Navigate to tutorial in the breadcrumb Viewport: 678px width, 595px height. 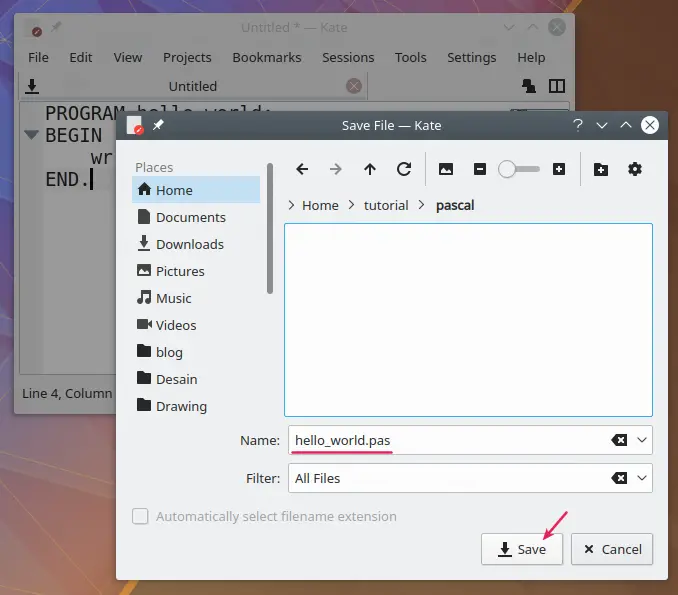[x=386, y=205]
